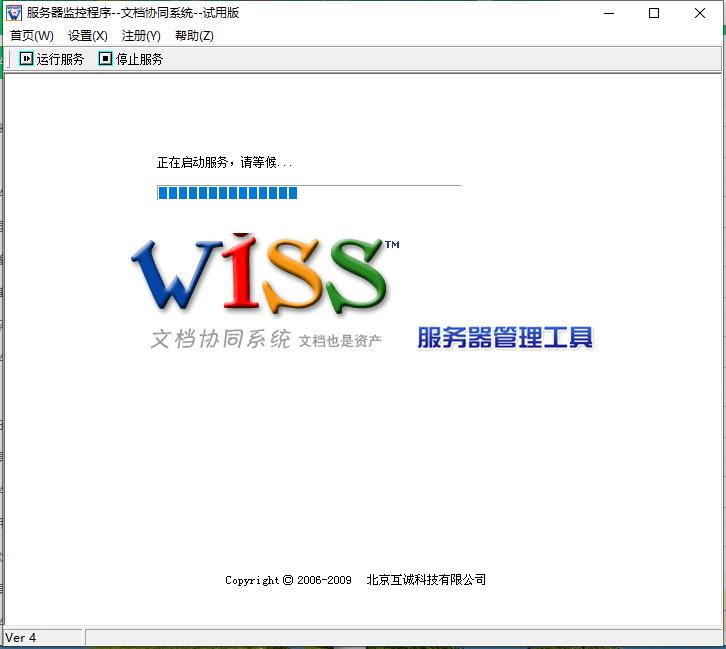Open the 注册(Y) menu
The width and height of the screenshot is (726, 649).
click(x=141, y=36)
